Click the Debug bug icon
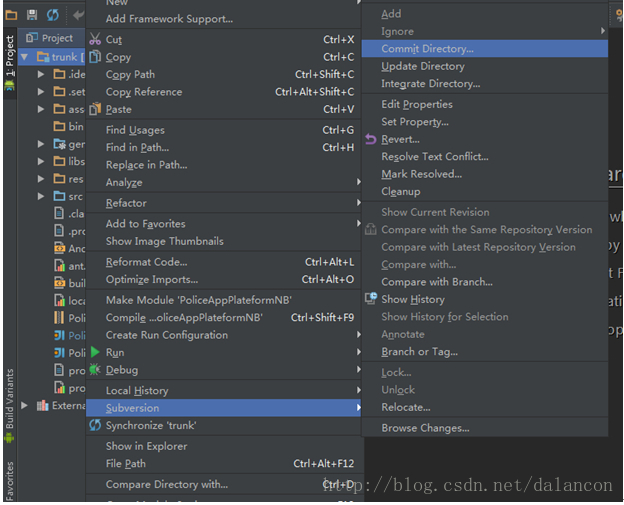The height and width of the screenshot is (505, 624). 95,370
